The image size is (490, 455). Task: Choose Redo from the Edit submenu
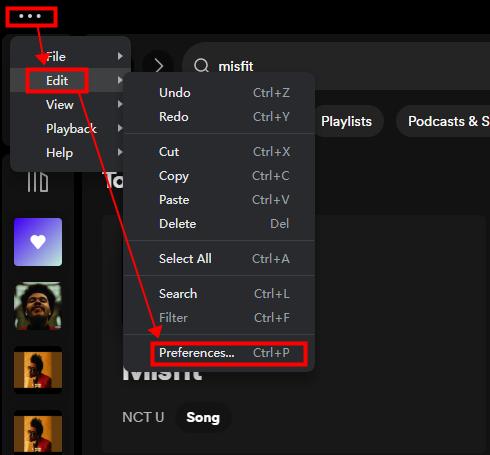click(x=219, y=117)
